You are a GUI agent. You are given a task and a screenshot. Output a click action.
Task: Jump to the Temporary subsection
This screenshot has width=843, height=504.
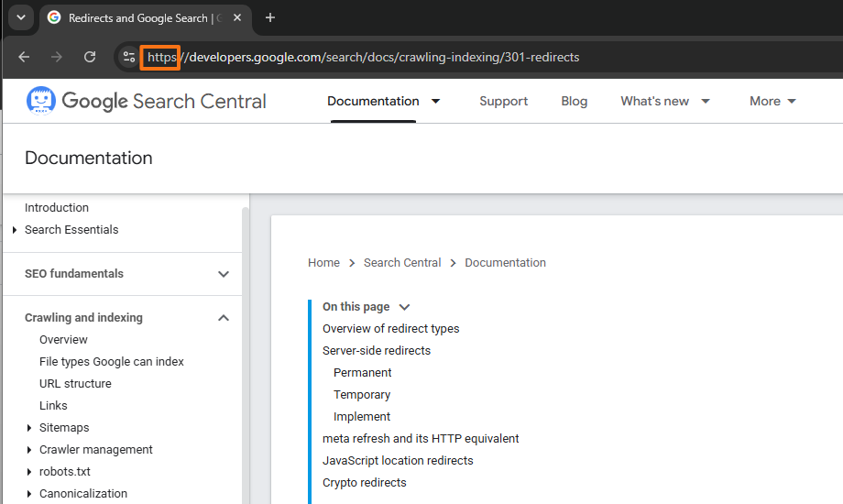pyautogui.click(x=362, y=395)
